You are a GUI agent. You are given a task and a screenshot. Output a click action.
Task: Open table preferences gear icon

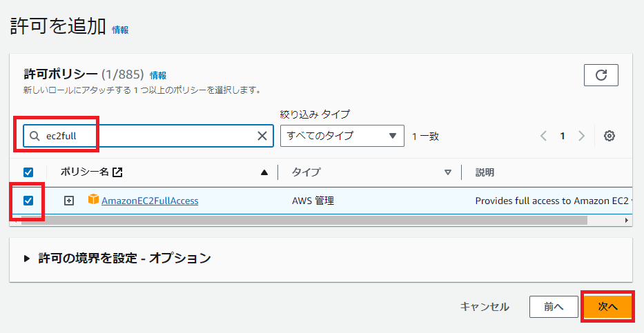point(609,136)
